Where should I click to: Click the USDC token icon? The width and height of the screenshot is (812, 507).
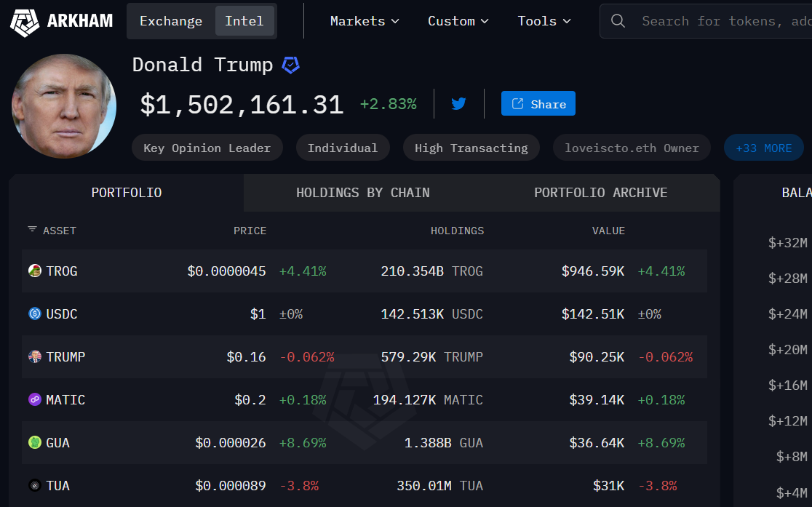click(35, 314)
